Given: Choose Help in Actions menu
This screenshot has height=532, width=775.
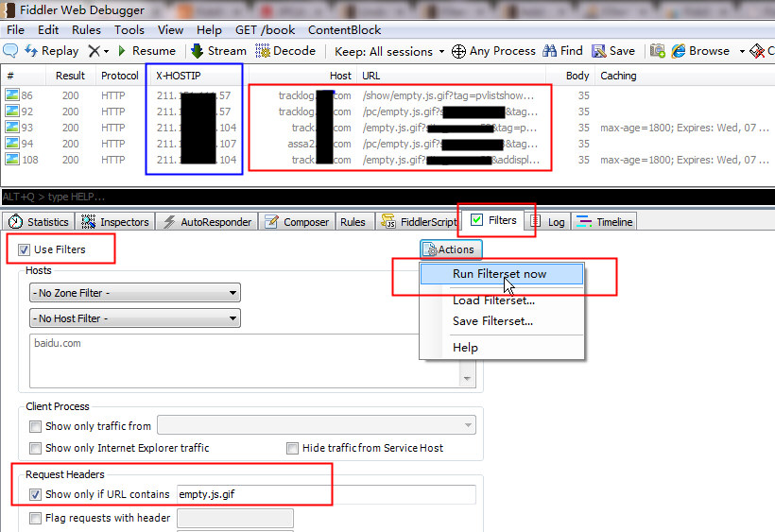Looking at the screenshot, I should pyautogui.click(x=502, y=348).
